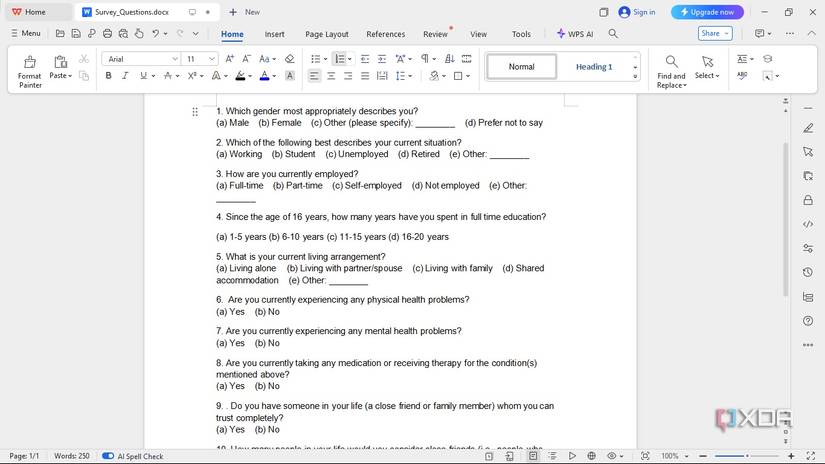Open the References tab
The height and width of the screenshot is (464, 825).
click(x=386, y=34)
